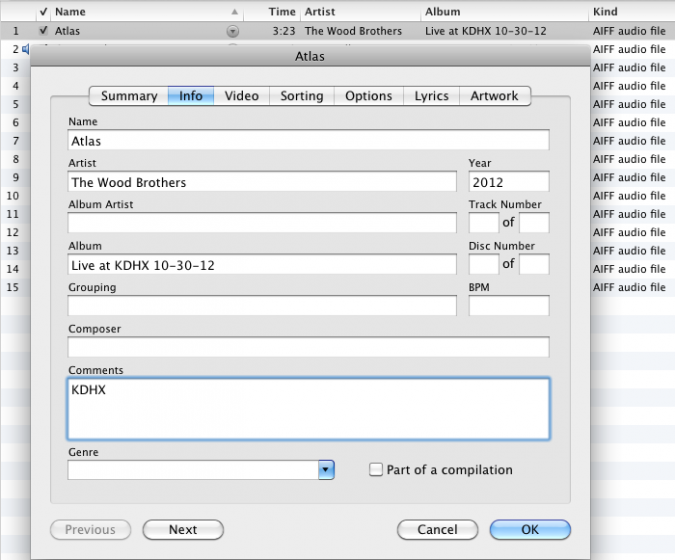675x560 pixels.
Task: Click the empty Composer field
Action: pos(308,347)
